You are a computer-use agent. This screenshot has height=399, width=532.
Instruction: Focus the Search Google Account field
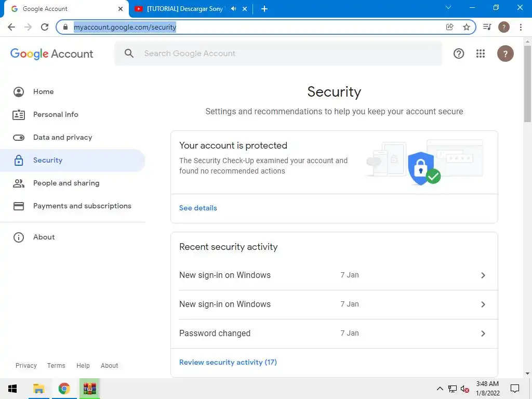click(278, 54)
